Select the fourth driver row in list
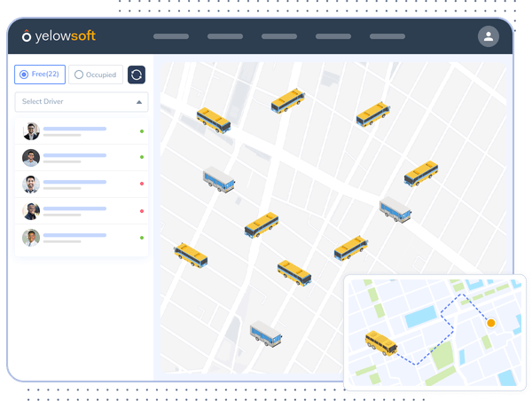 [82, 211]
